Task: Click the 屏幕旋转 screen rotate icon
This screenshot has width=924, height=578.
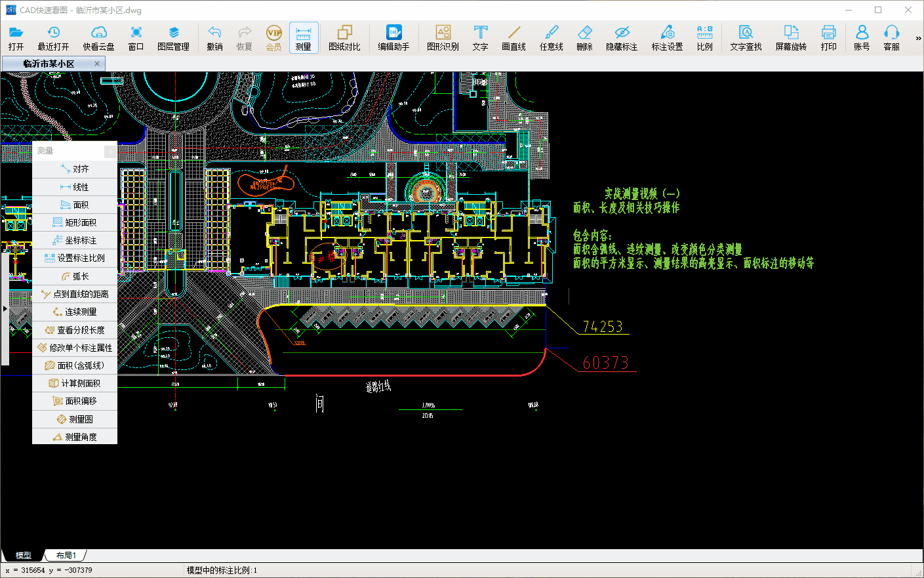Action: point(791,37)
